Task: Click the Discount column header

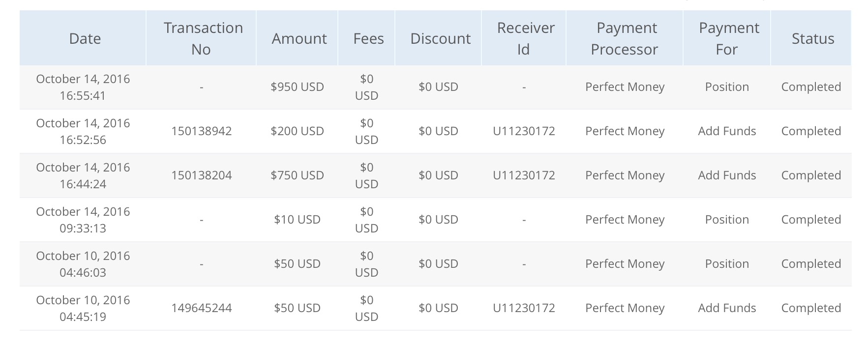Action: coord(440,38)
